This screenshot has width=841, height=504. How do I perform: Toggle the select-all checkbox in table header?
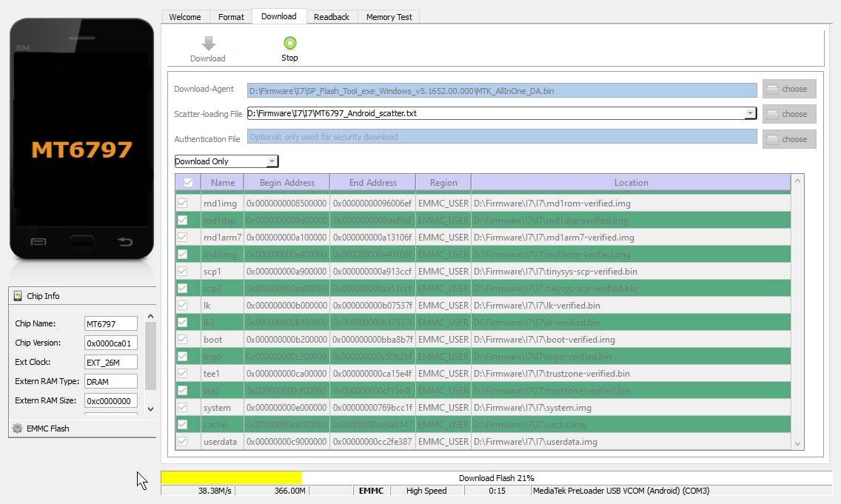[x=187, y=182]
